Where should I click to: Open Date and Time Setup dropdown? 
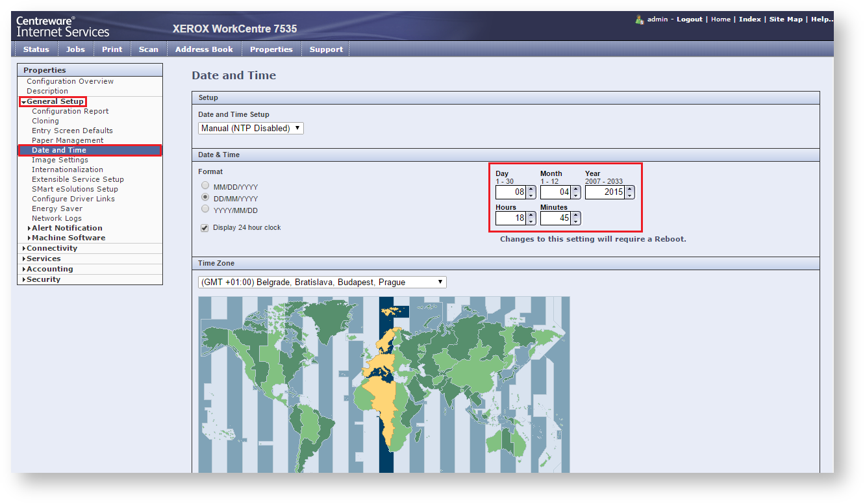pyautogui.click(x=251, y=128)
